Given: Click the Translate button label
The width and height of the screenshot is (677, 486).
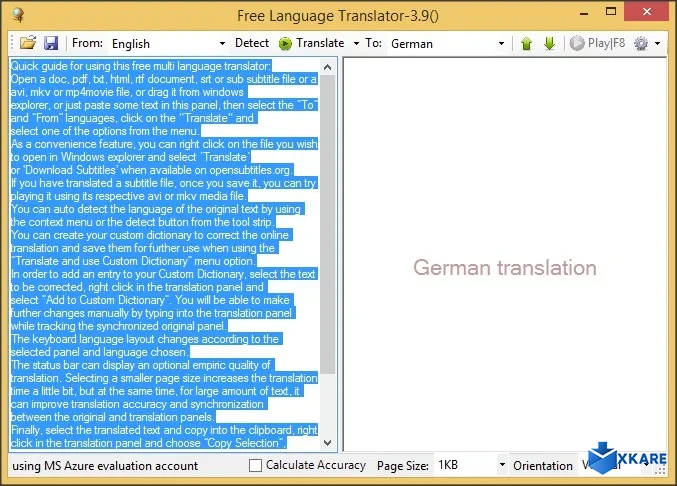Looking at the screenshot, I should [x=320, y=43].
